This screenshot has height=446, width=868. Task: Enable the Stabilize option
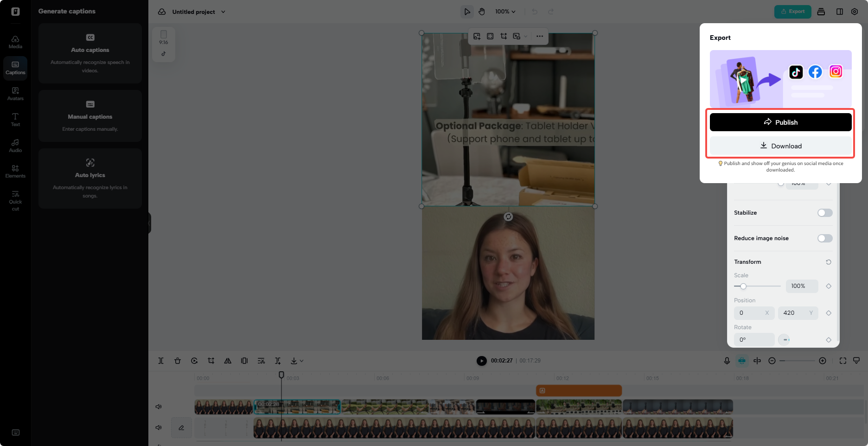[824, 212]
